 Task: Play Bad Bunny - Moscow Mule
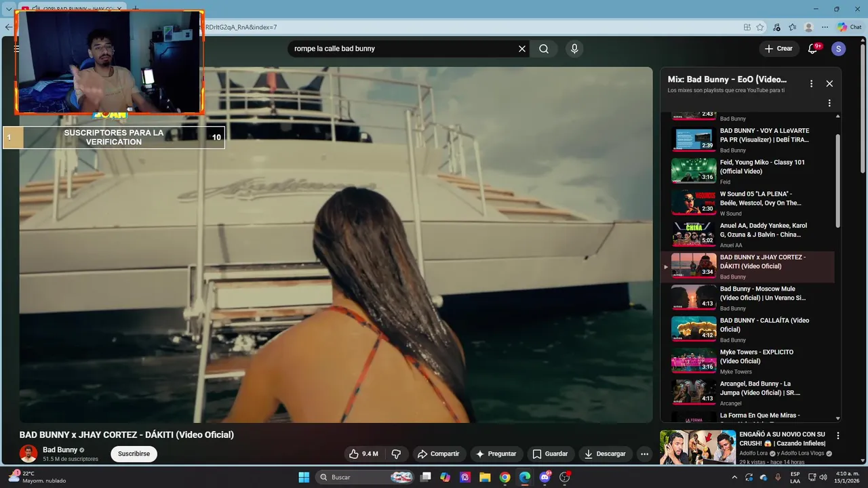(x=747, y=298)
